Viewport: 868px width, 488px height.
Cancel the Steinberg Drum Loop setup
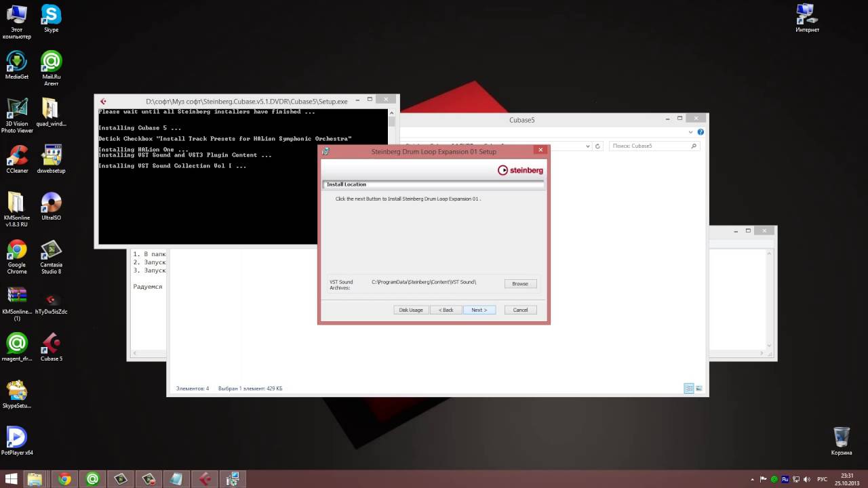[x=520, y=310]
